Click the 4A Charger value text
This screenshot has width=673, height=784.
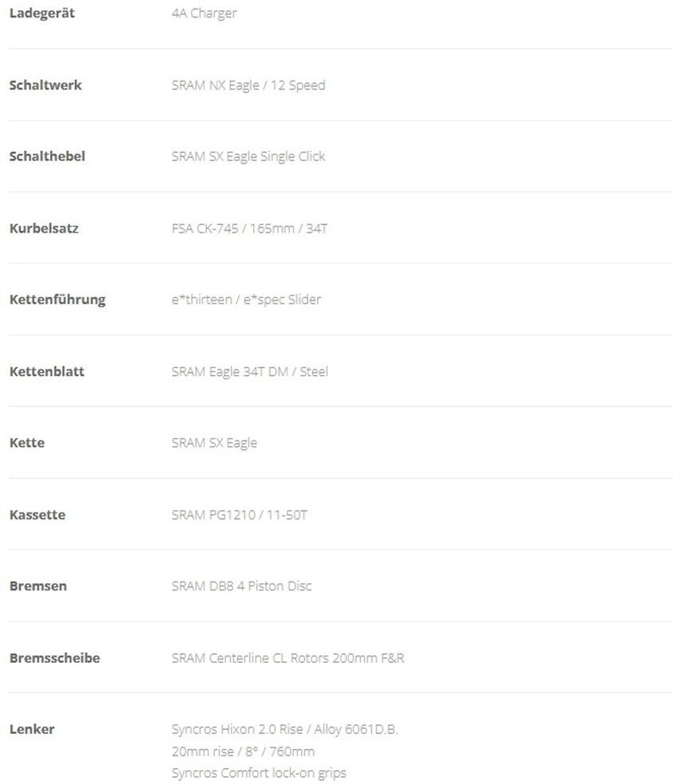coord(204,14)
